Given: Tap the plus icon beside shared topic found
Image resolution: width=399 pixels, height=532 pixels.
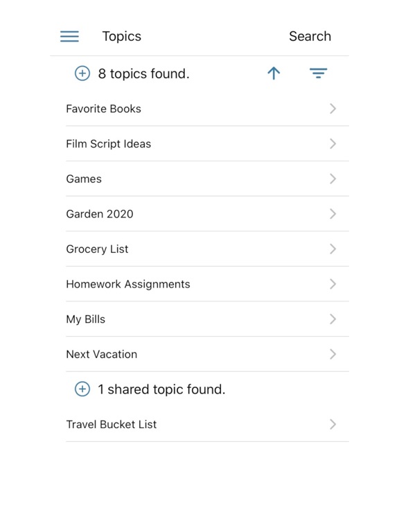Looking at the screenshot, I should (82, 389).
